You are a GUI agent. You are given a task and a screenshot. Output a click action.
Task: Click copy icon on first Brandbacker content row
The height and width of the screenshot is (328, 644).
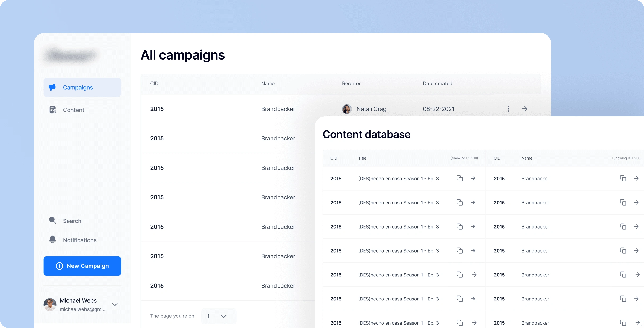[623, 179]
